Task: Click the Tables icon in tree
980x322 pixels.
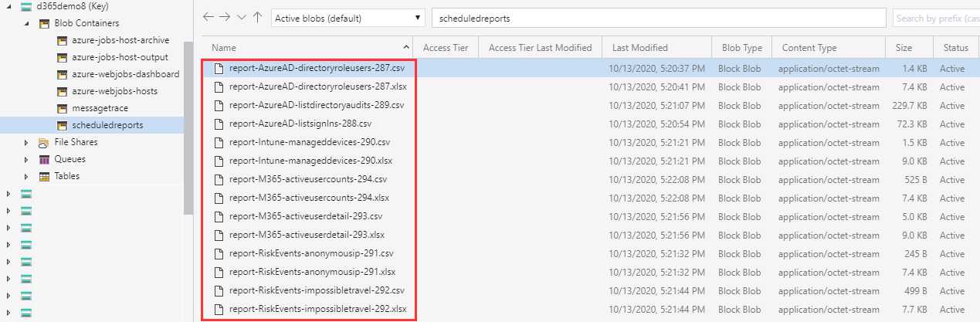Action: click(x=45, y=176)
